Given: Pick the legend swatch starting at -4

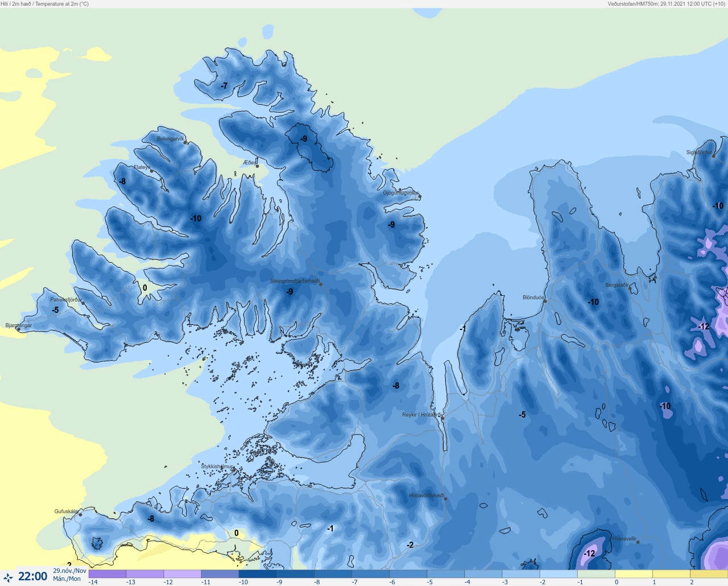Looking at the screenshot, I should [x=483, y=574].
